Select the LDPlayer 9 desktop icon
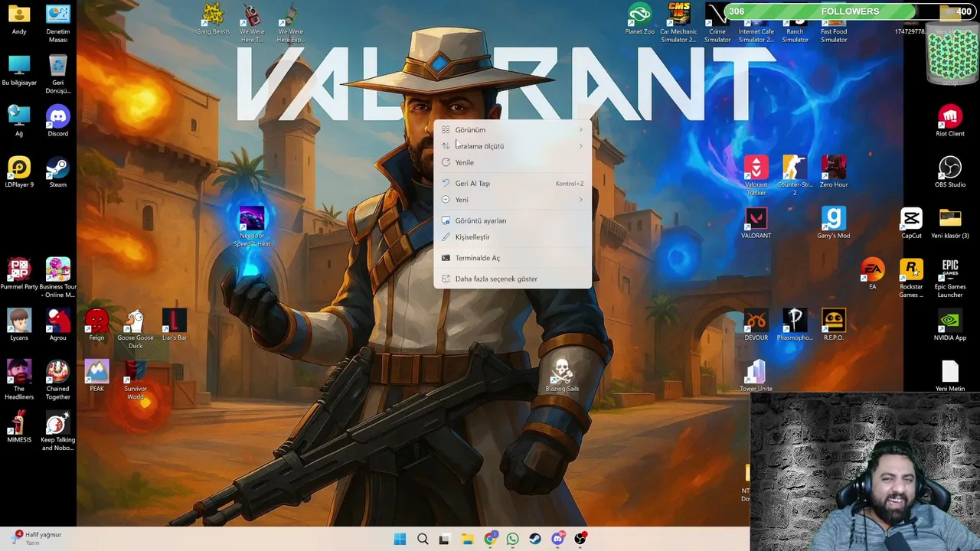Screen dimensions: 980x551 [19, 172]
